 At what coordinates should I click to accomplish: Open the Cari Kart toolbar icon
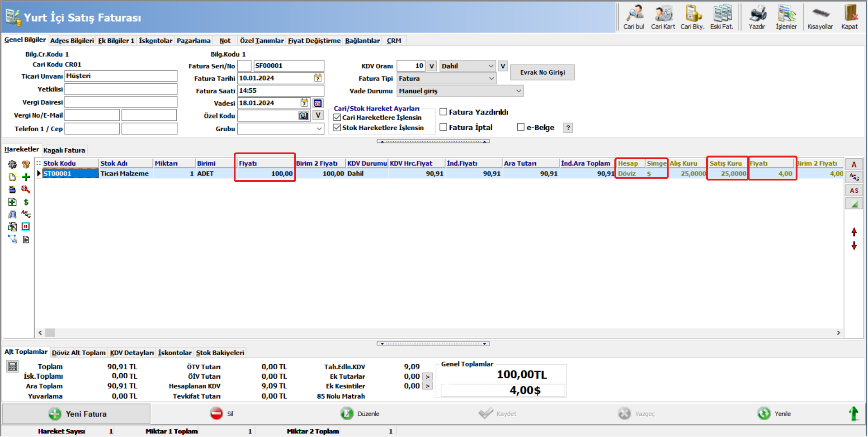(x=663, y=17)
